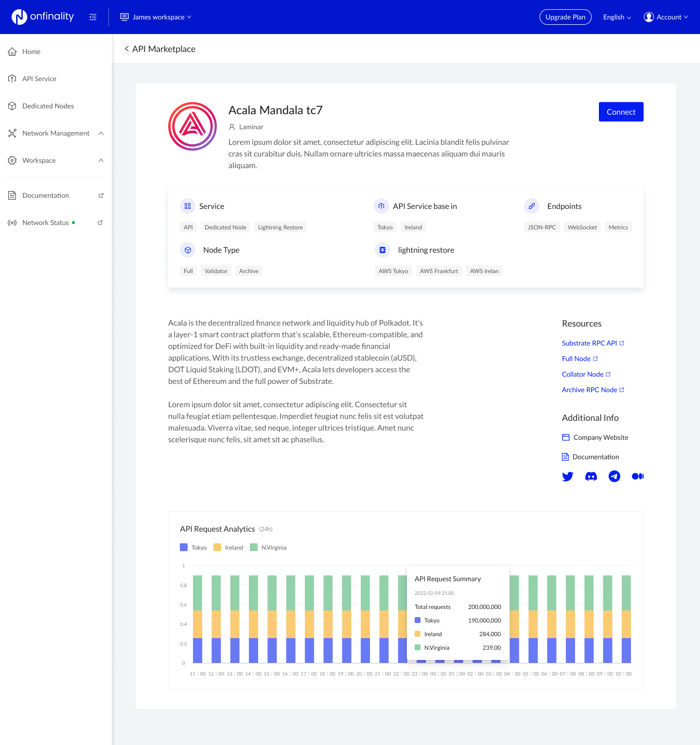Select Workspace sidebar item
The image size is (700, 745).
[56, 160]
